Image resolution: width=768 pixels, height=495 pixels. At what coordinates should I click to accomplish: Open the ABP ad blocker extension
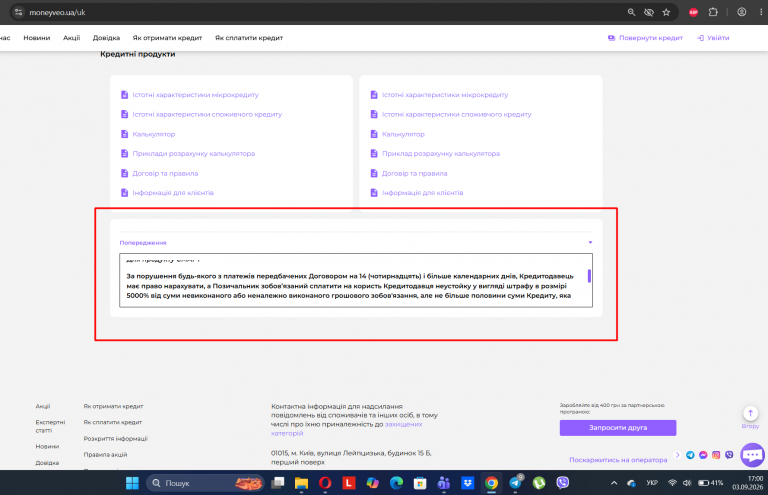click(x=693, y=13)
